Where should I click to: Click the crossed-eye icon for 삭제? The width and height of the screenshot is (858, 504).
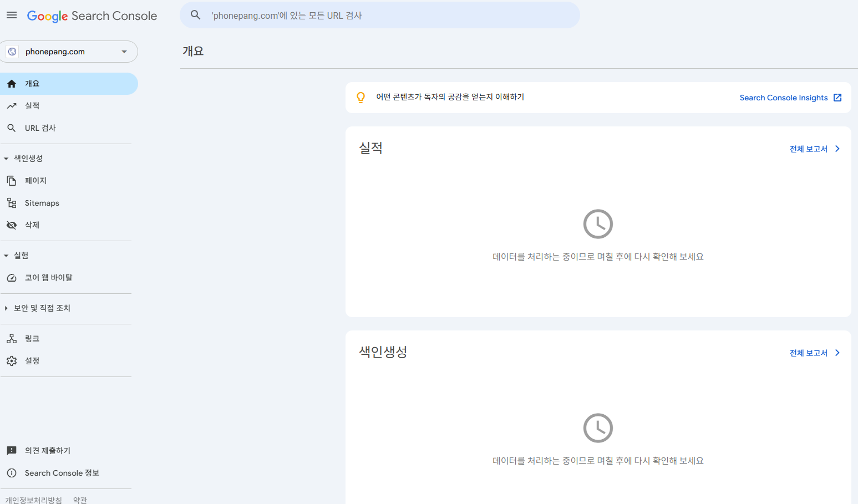click(x=12, y=225)
